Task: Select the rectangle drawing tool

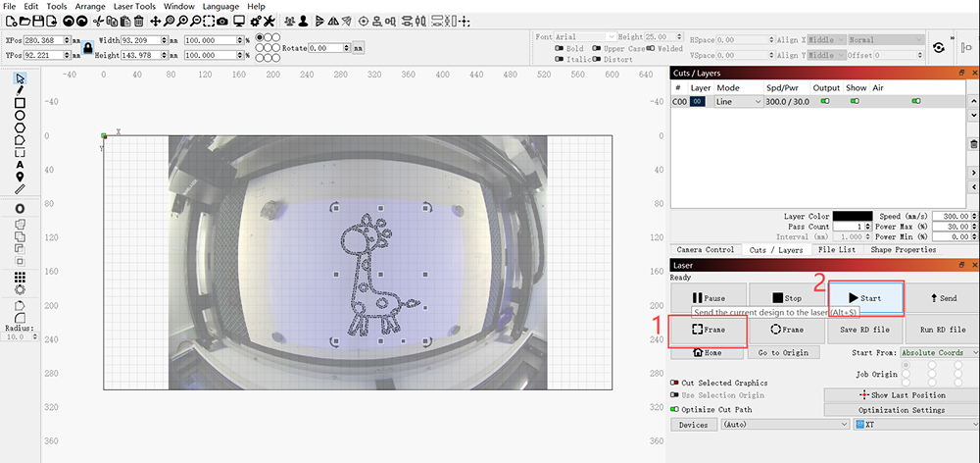Action: pos(20,103)
